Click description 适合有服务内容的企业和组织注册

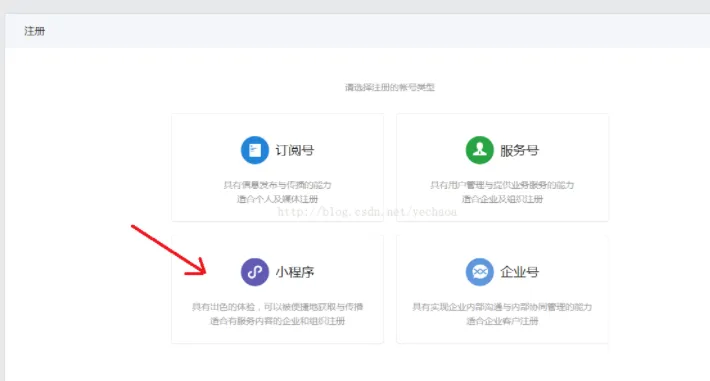pos(278,321)
